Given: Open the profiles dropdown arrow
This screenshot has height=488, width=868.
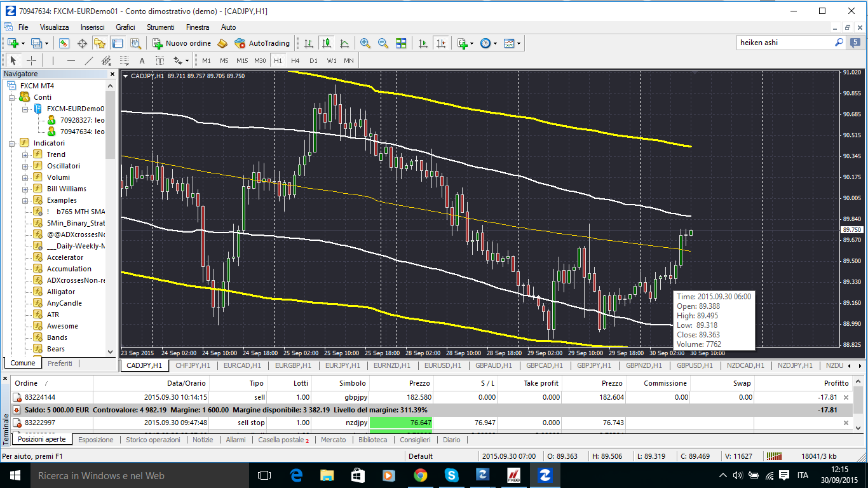Looking at the screenshot, I should pos(47,43).
